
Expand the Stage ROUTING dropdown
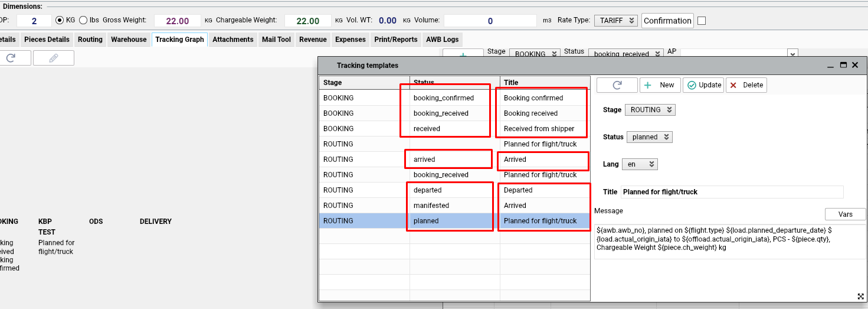coord(650,110)
